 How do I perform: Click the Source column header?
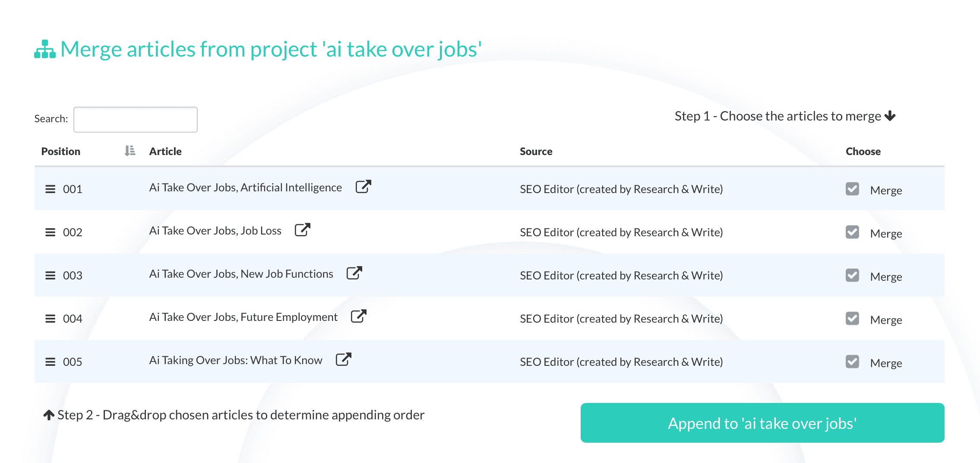536,152
